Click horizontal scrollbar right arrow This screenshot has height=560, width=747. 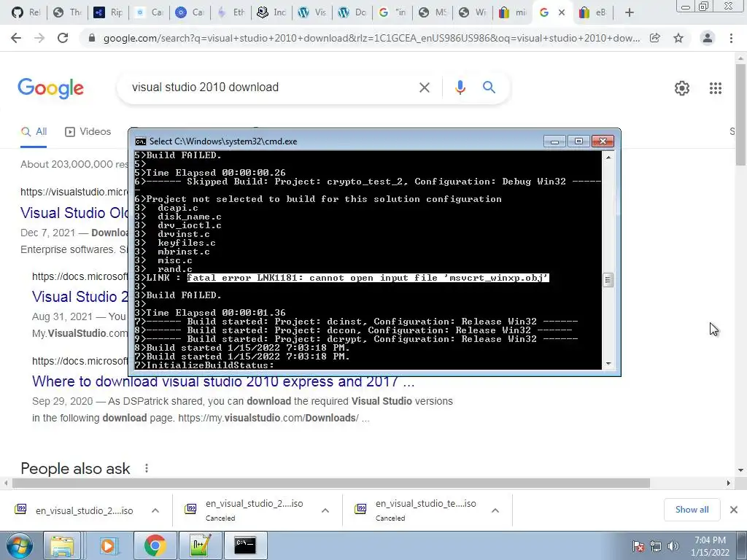(x=729, y=483)
